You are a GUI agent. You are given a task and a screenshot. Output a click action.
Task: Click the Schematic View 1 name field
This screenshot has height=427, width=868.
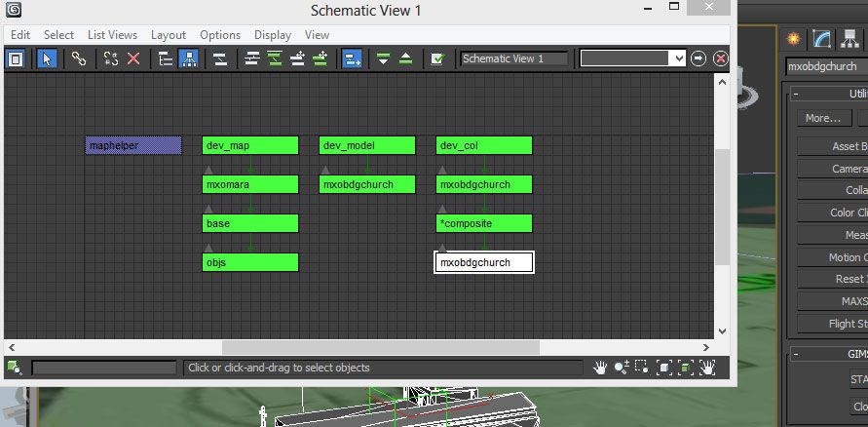coord(514,58)
